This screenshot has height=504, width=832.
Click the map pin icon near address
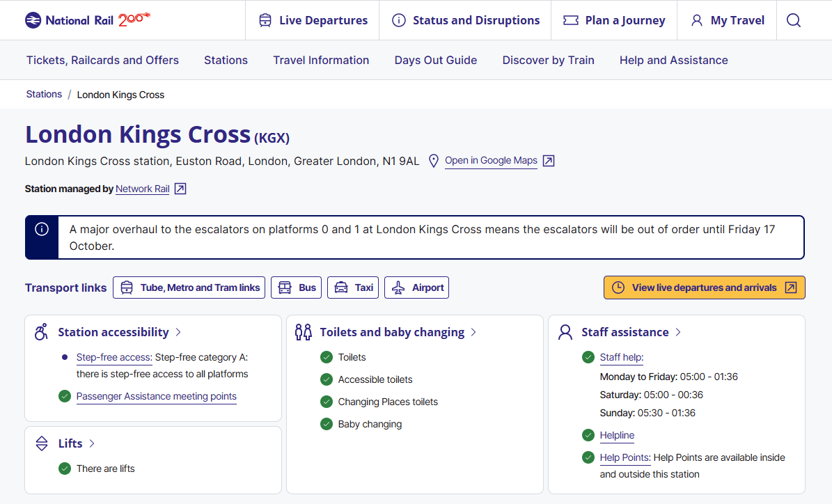tap(434, 161)
